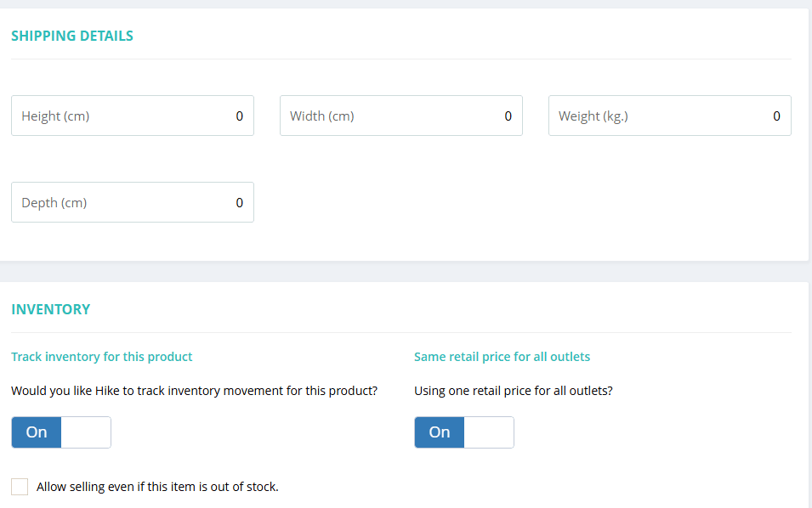Image resolution: width=812 pixels, height=508 pixels.
Task: Toggle off Same retail price switch
Action: tap(440, 432)
